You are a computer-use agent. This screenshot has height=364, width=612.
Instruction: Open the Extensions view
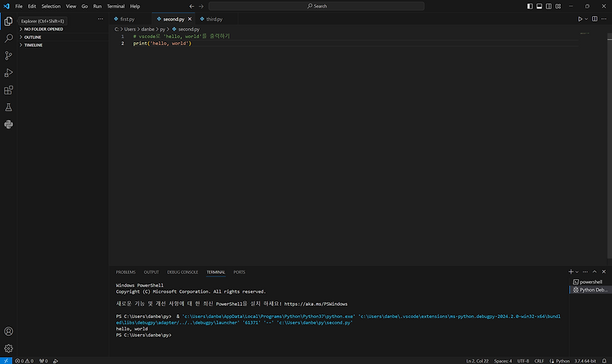pos(8,90)
